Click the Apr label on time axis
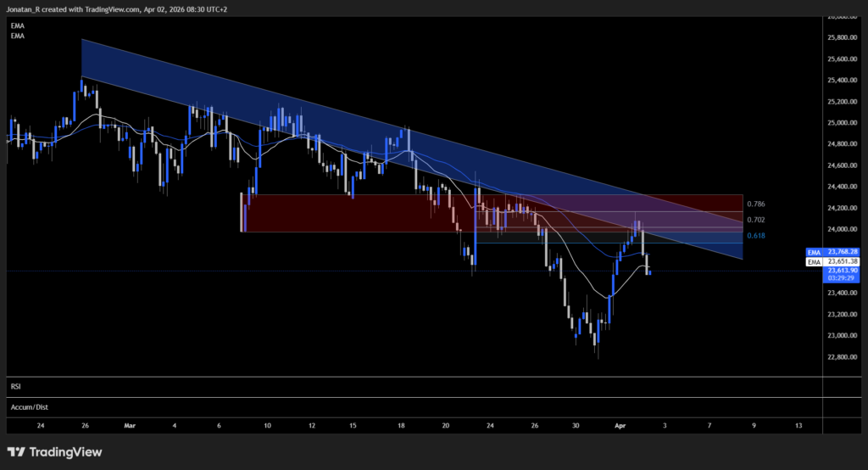 click(x=620, y=426)
